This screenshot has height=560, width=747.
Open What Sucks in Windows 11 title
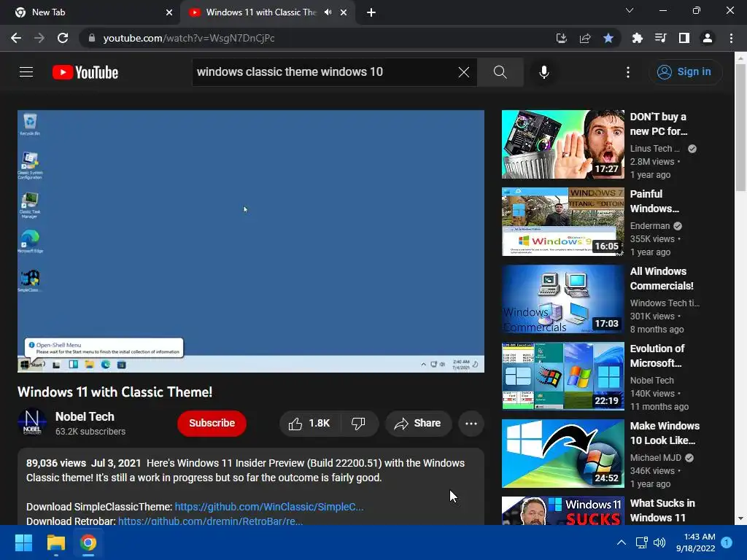(x=662, y=510)
